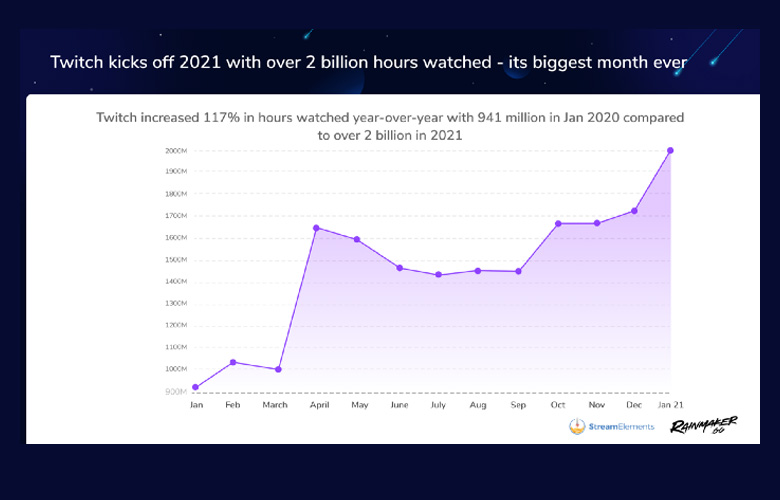The height and width of the screenshot is (500, 780).
Task: Select the Jan 21 peak data point
Action: coord(670,150)
